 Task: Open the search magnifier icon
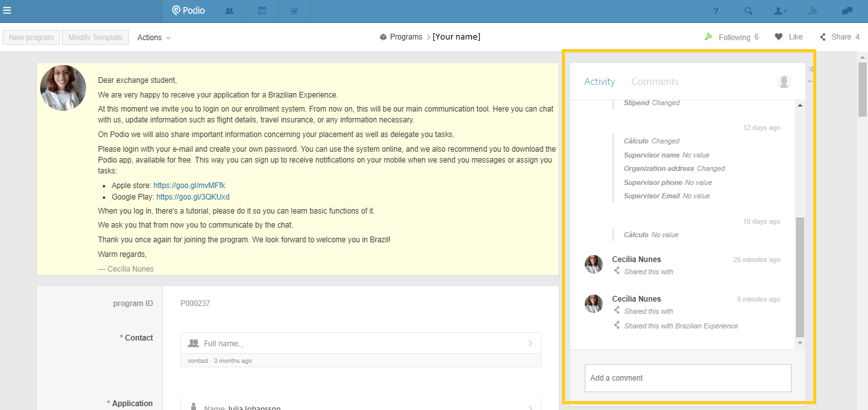click(749, 11)
